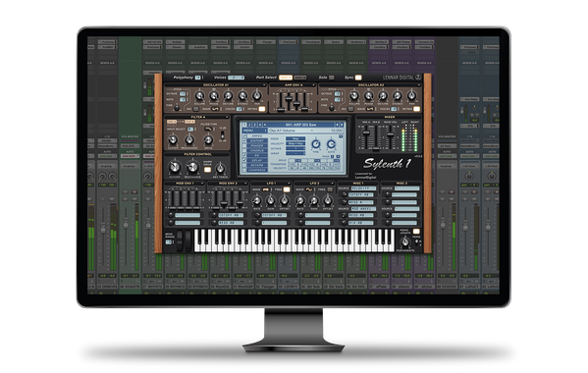588x373 pixels.
Task: Open the Filter A header dropdown arrow
Action: (227, 118)
